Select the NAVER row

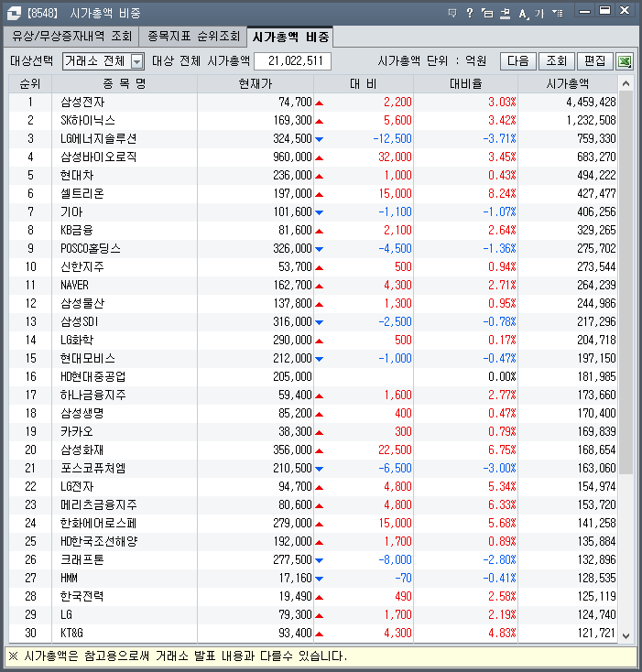pos(313,285)
